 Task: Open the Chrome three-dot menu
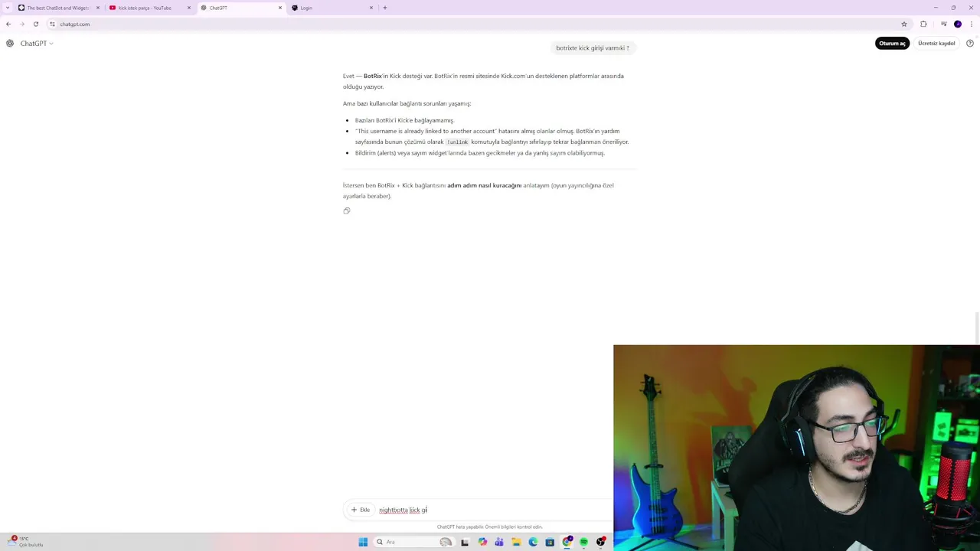tap(971, 24)
